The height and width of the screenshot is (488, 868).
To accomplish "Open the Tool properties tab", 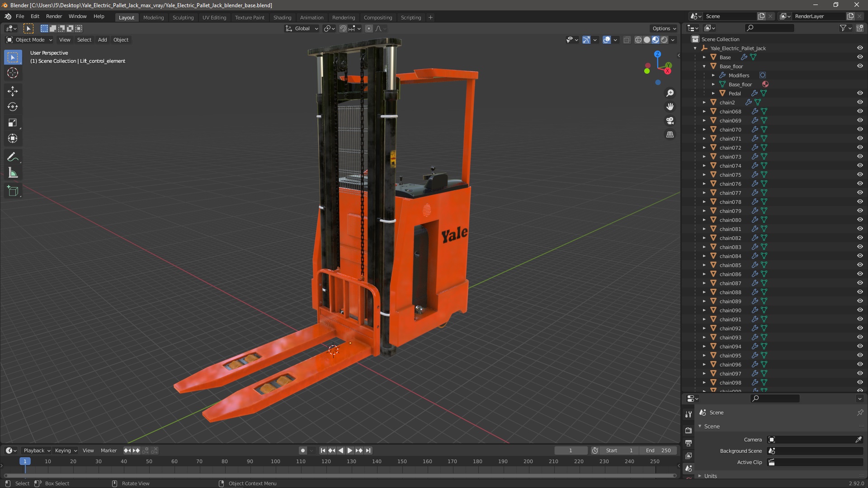I will point(689,414).
